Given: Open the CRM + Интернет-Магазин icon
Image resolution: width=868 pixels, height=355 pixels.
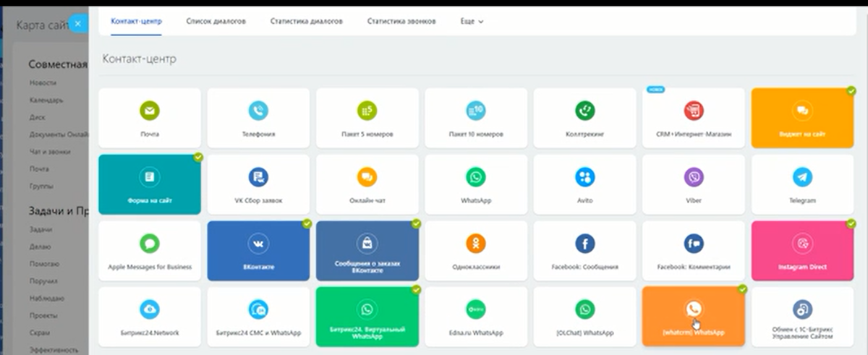Looking at the screenshot, I should [x=694, y=111].
